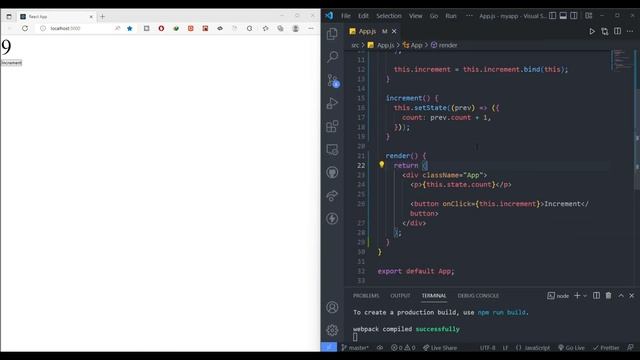Open the Edit menu
Screen dimensions: 640x360
(x=363, y=16)
